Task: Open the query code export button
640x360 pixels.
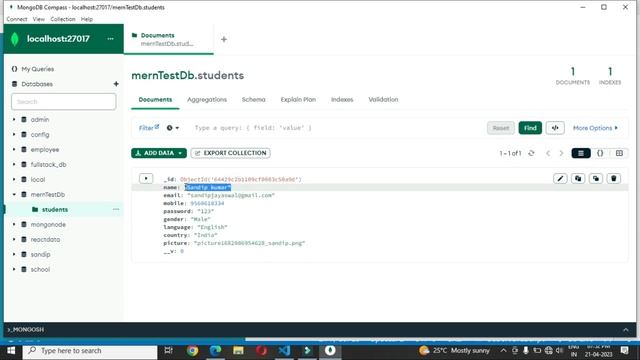Action: pos(555,128)
